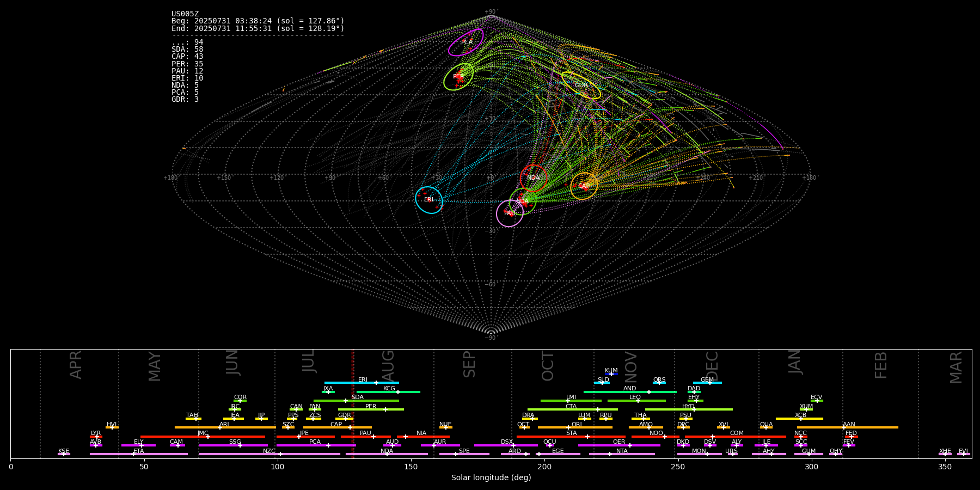Screen dimensions: 980x490
Task: Click the orange CAP activity bar in the timeline
Action: pyautogui.click(x=338, y=427)
